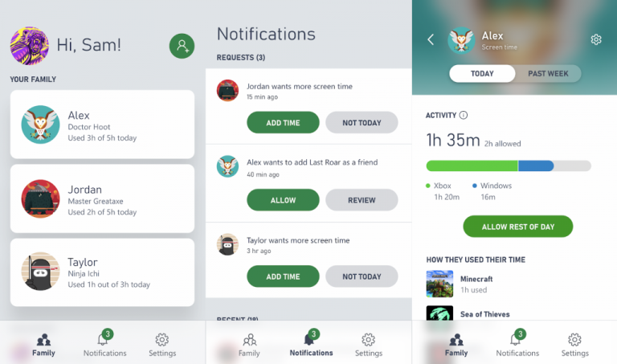
Task: Open Jordan's family member card
Action: click(x=102, y=198)
